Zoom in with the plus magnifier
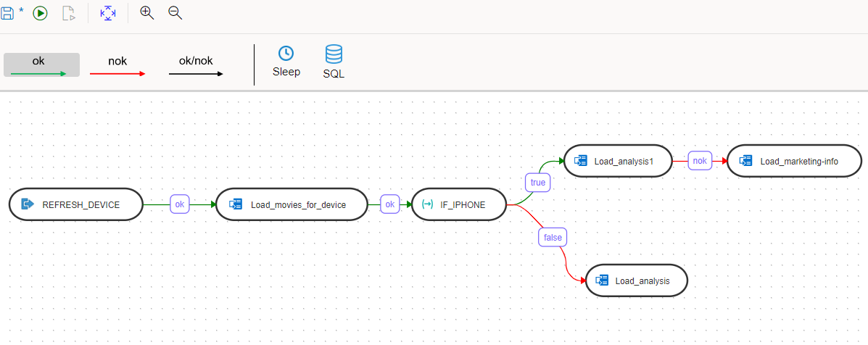The image size is (868, 345). 146,13
